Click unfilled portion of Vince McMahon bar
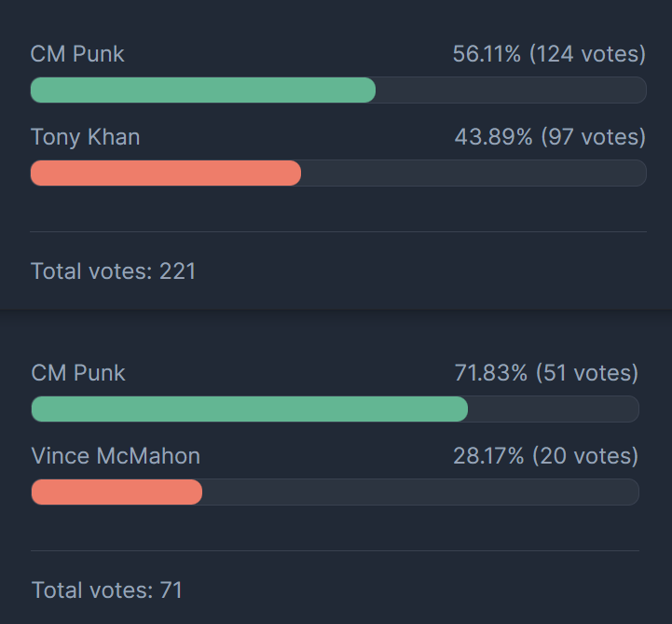This screenshot has height=624, width=672. [x=420, y=492]
